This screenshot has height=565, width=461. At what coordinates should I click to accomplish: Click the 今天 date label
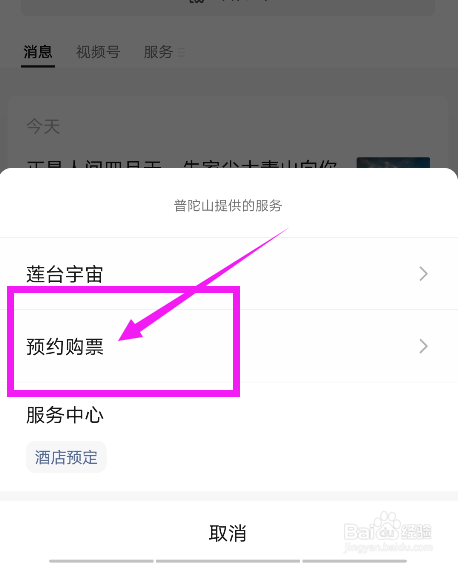[x=43, y=126]
